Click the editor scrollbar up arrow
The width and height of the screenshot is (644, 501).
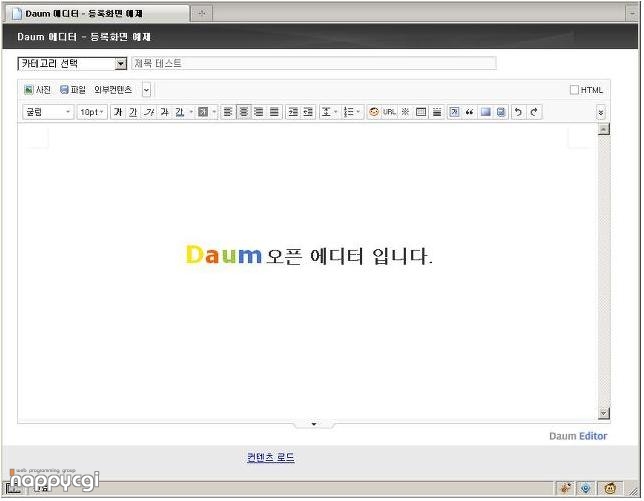click(x=603, y=129)
